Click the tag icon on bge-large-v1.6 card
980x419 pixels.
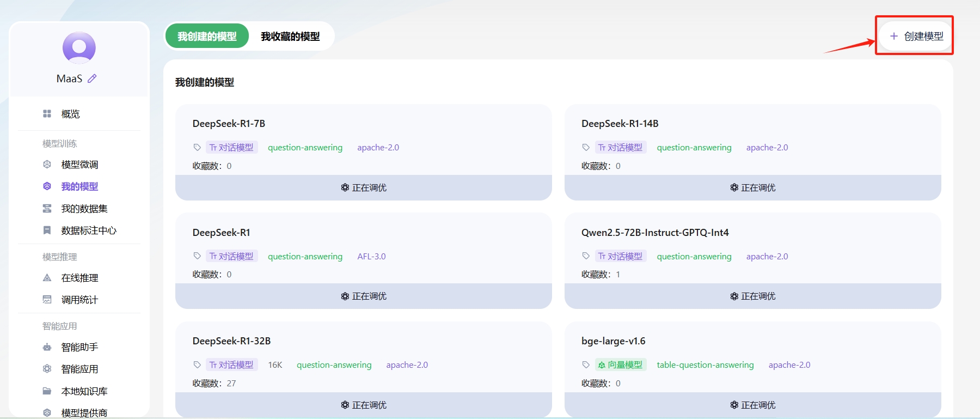pyautogui.click(x=586, y=365)
